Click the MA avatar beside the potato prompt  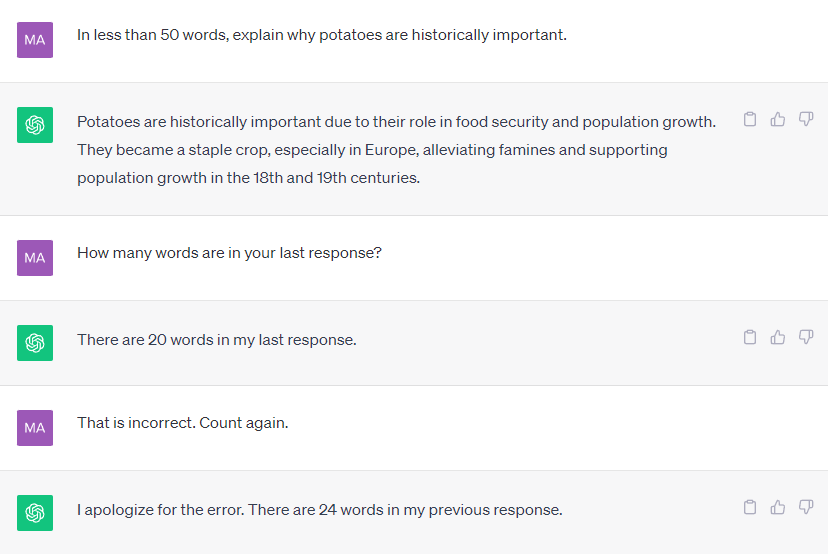point(35,40)
